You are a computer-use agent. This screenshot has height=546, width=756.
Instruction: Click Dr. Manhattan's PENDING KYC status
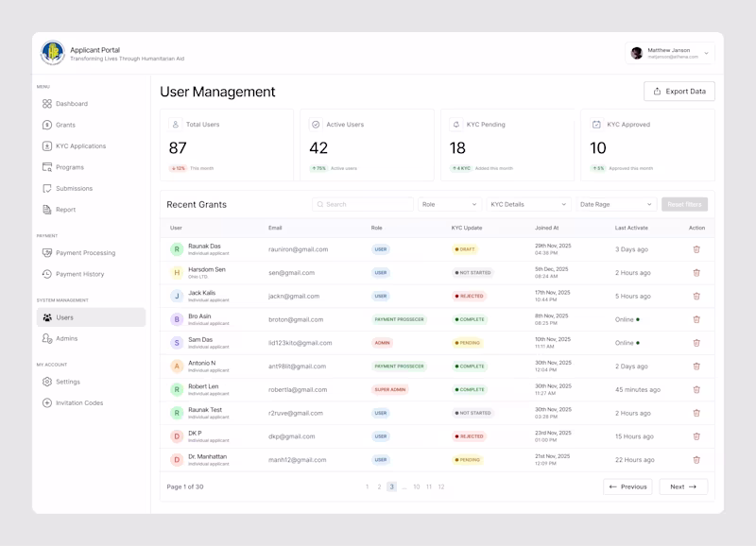pos(468,460)
